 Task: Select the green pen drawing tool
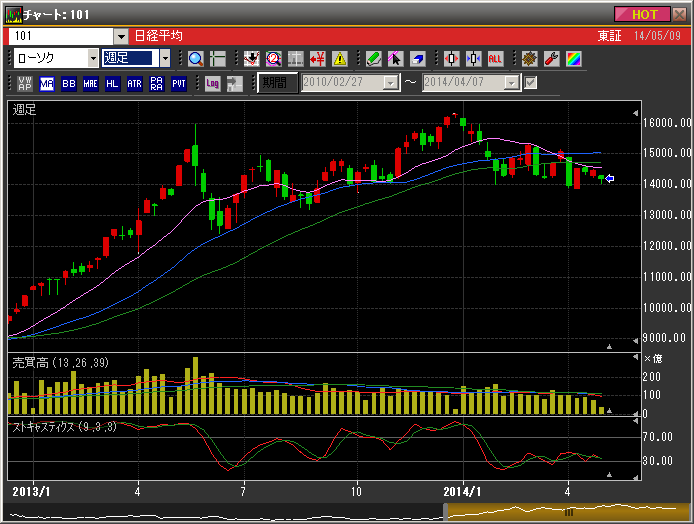click(x=373, y=58)
